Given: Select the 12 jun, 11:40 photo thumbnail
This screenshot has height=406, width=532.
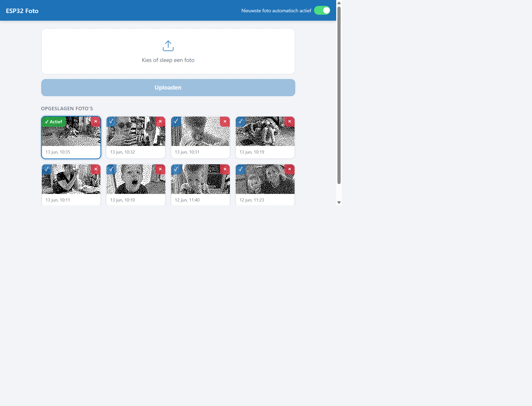Looking at the screenshot, I should 200,179.
